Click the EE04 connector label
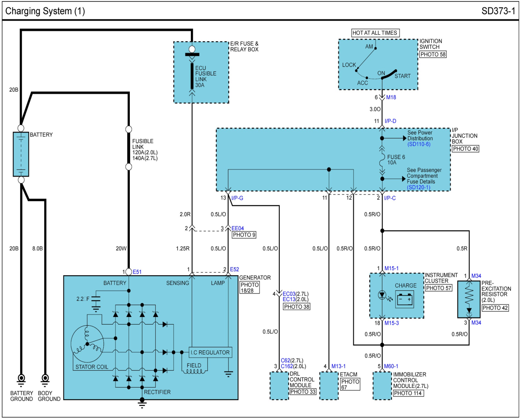 (x=238, y=228)
